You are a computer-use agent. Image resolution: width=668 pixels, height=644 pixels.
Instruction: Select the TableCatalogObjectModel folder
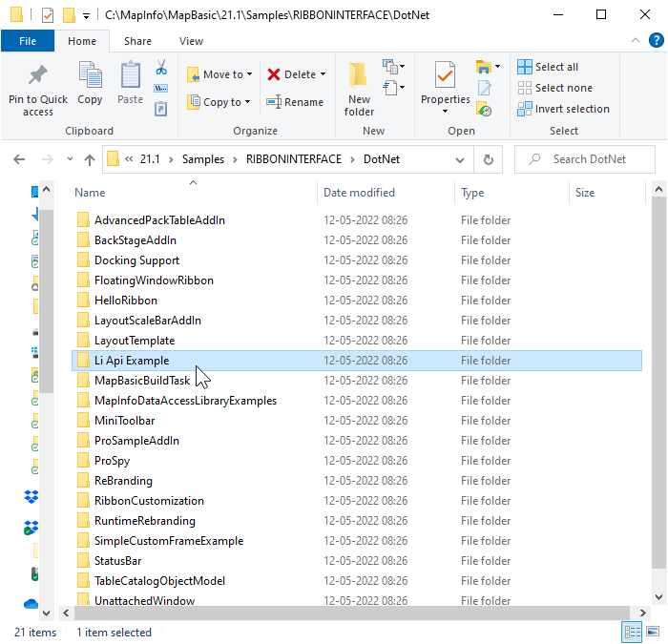(x=357, y=580)
